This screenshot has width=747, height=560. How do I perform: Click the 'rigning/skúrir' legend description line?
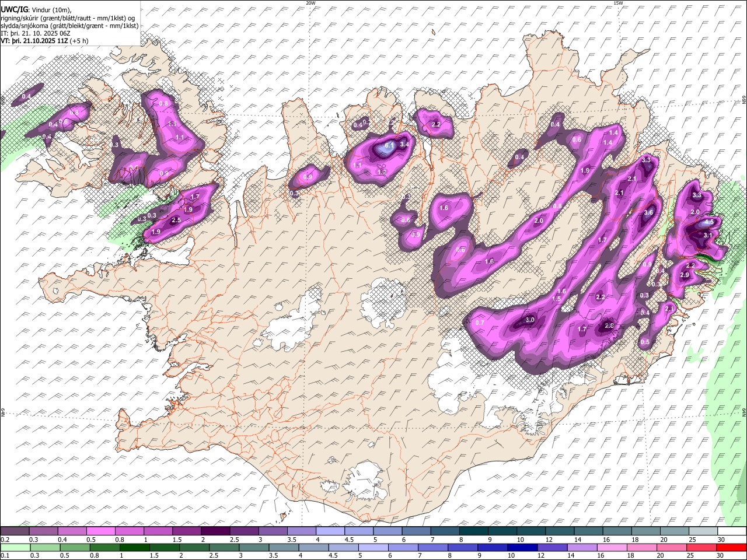pyautogui.click(x=68, y=18)
